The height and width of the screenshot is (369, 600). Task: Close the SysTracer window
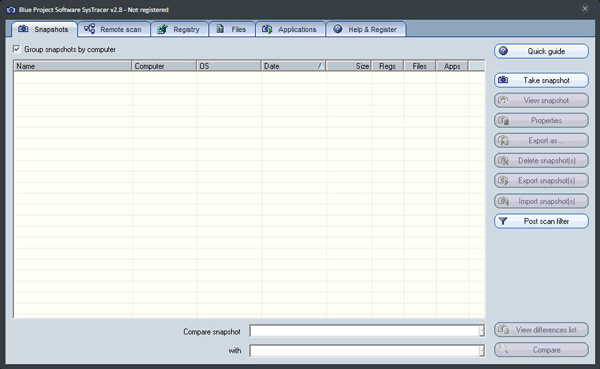[x=585, y=8]
